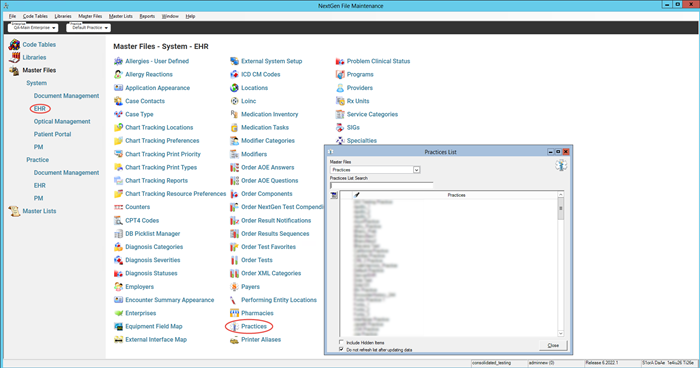Click the scroll down arrow in Practices list
Image resolution: width=700 pixels, height=368 pixels.
pyautogui.click(x=561, y=334)
